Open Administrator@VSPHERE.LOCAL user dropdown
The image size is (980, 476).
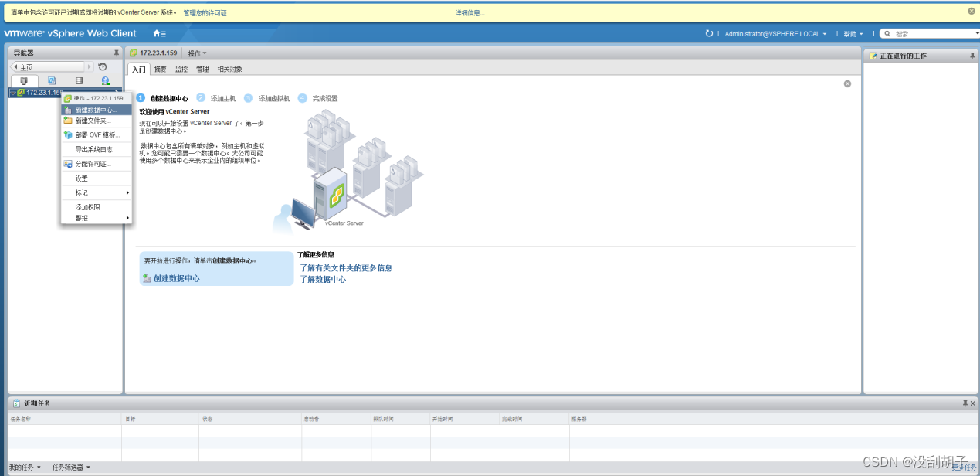coord(775,34)
